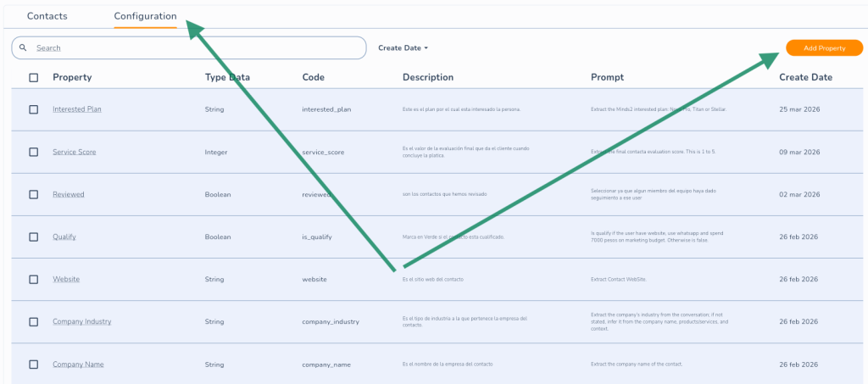Focus the Search input field
Viewport: 868px width, 384px height.
(195, 48)
